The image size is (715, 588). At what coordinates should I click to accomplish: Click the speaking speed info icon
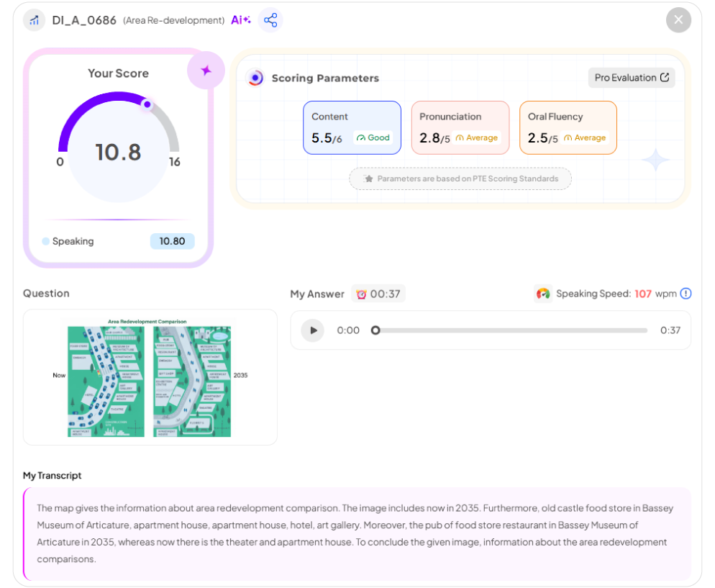(x=686, y=294)
